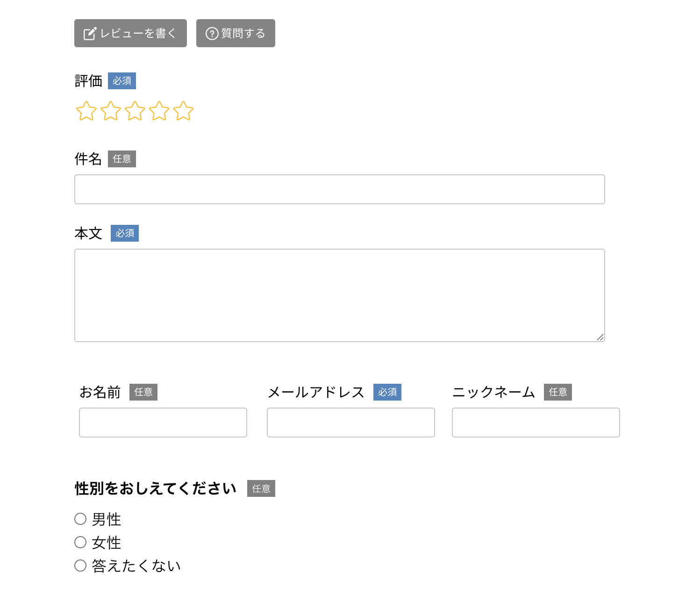Viewport: 700px width, 595px height.
Task: Click the pencil icon on レビューを書く
Action: 90,34
